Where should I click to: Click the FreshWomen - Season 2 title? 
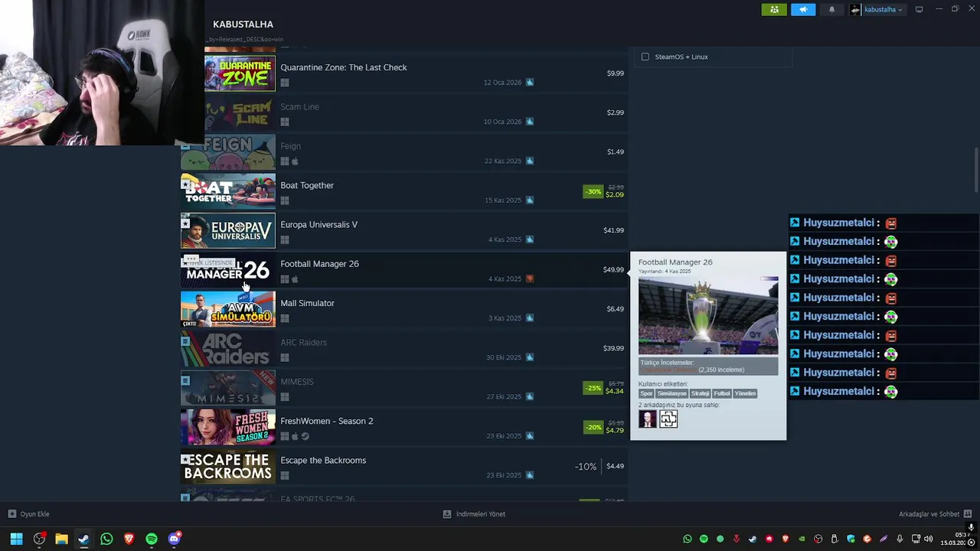pos(327,421)
